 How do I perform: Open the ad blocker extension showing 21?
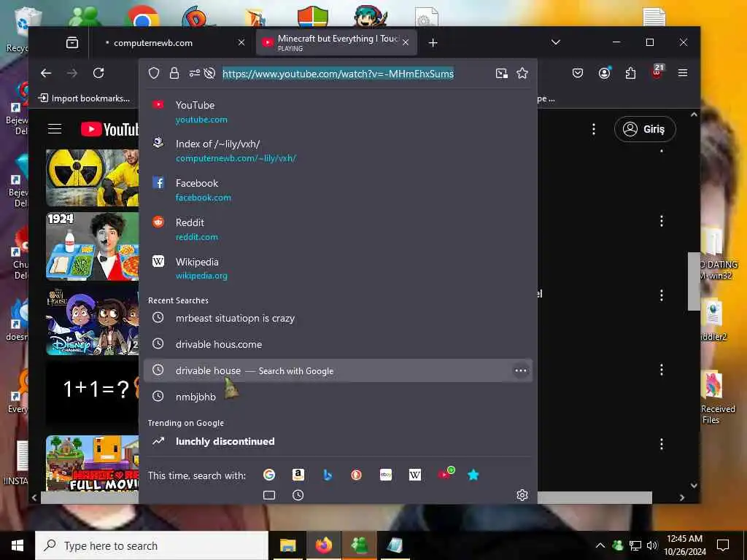(x=657, y=72)
